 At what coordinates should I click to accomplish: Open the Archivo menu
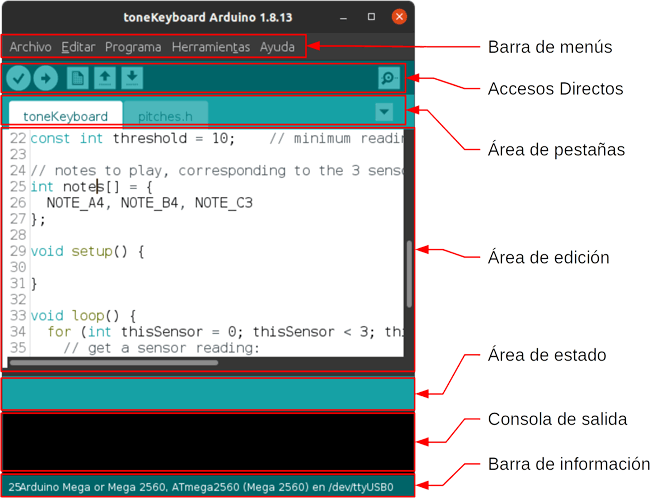coord(30,47)
